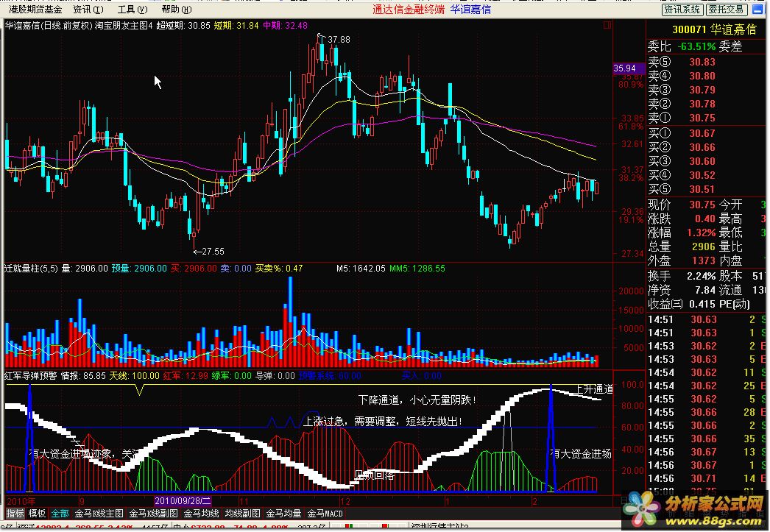Select the 卖④ 30.80 ask row
This screenshot has width=770, height=532.
click(x=682, y=76)
